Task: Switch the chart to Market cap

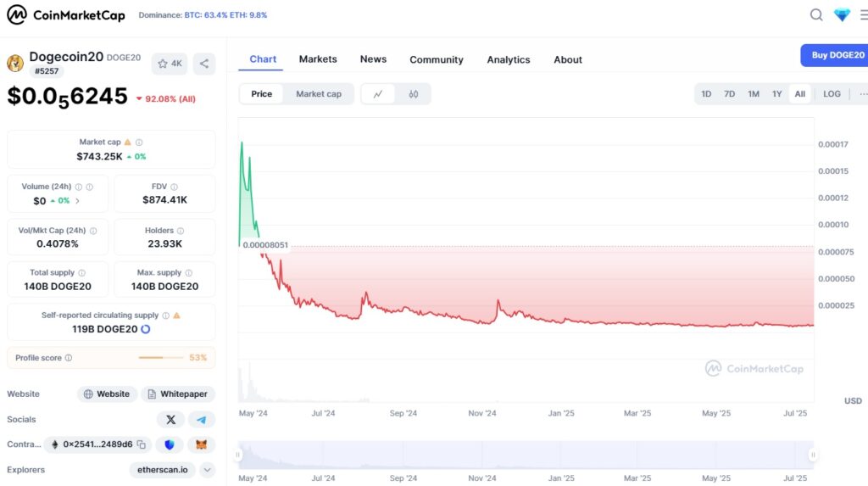Action: [318, 94]
